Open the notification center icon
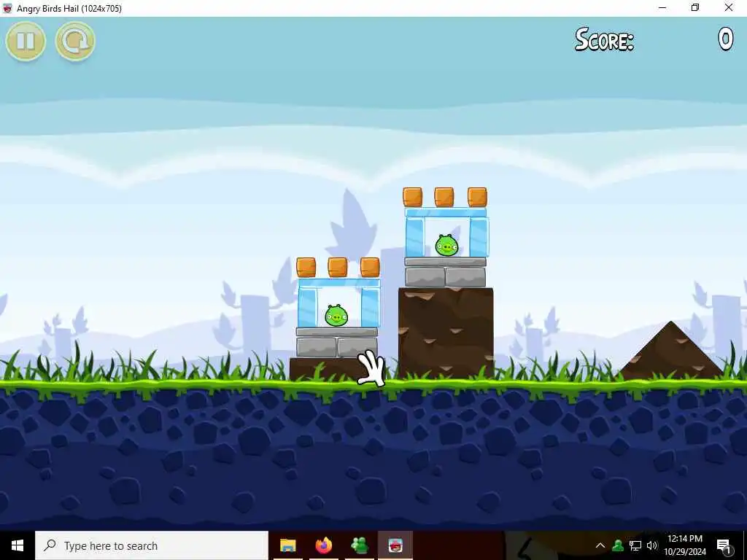This screenshot has width=747, height=560. point(724,545)
